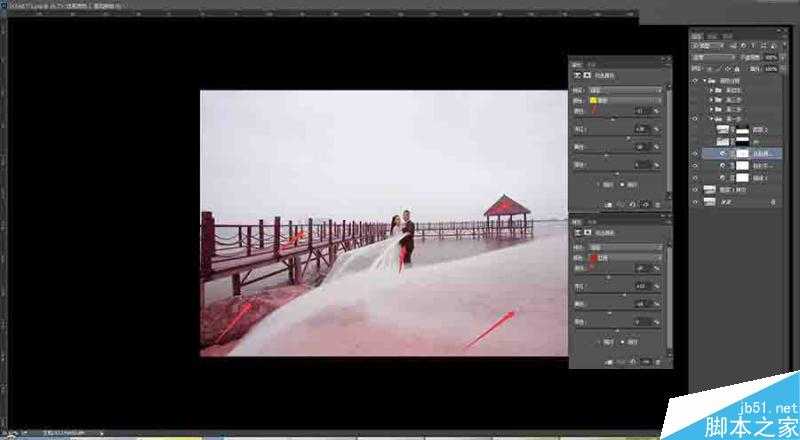Delete the adjustment using trash icon in Reds panel
The image size is (800, 440).
pos(657,360)
